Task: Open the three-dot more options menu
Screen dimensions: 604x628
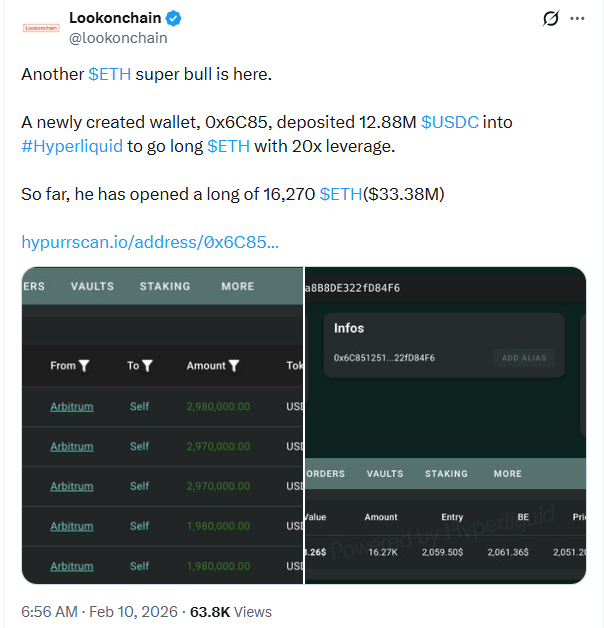Action: point(577,19)
